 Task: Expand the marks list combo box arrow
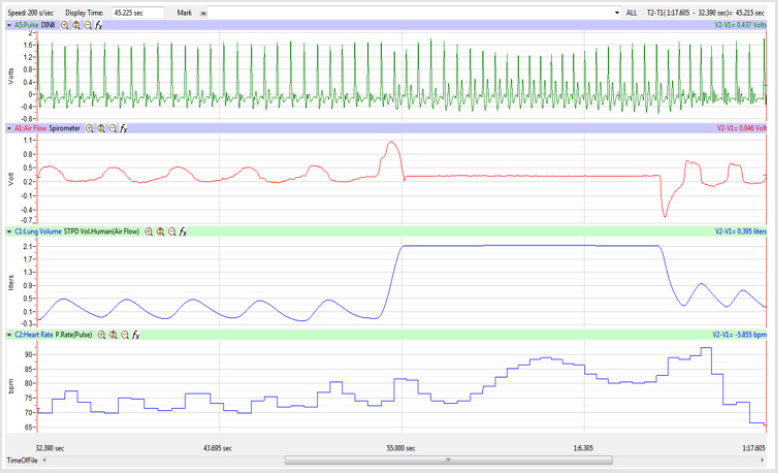click(617, 12)
